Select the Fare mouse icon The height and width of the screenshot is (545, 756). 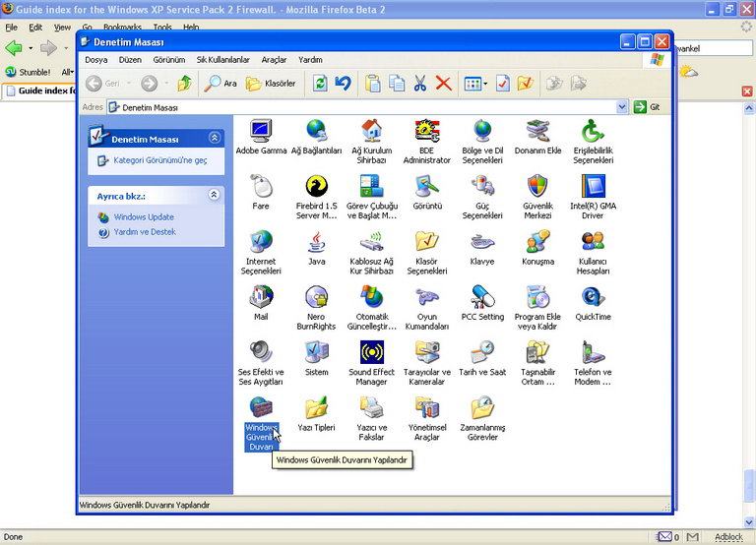coord(261,187)
